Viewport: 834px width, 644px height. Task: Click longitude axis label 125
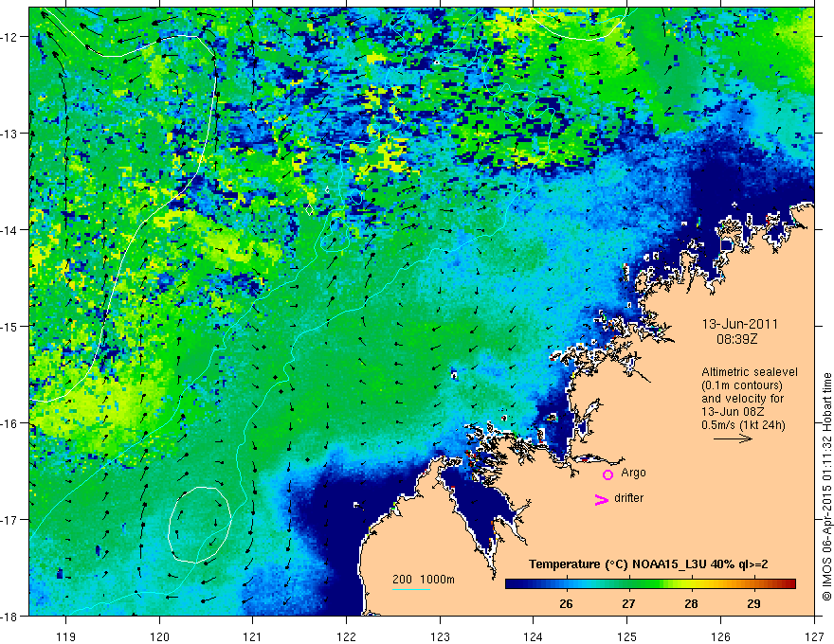tap(627, 636)
